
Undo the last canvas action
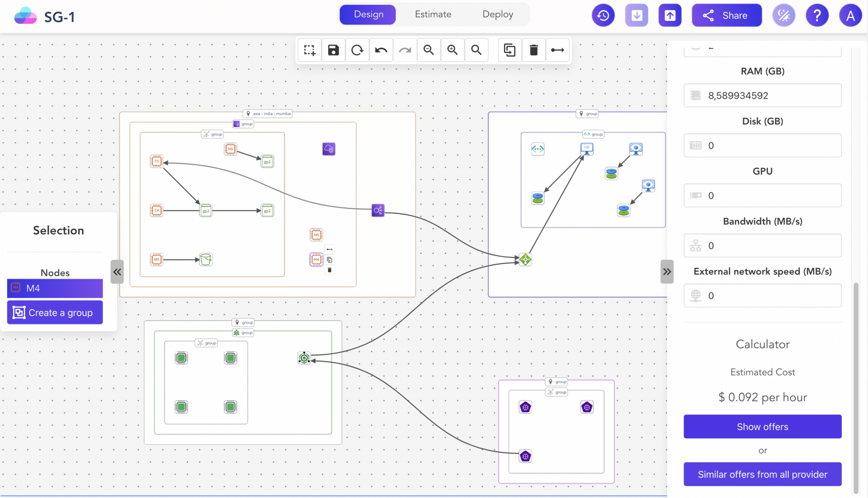click(x=381, y=50)
